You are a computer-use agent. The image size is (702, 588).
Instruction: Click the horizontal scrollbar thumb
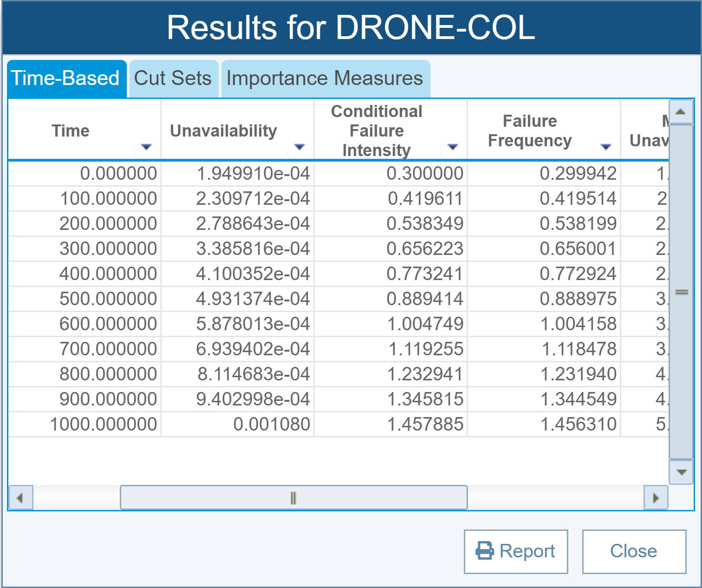[293, 498]
